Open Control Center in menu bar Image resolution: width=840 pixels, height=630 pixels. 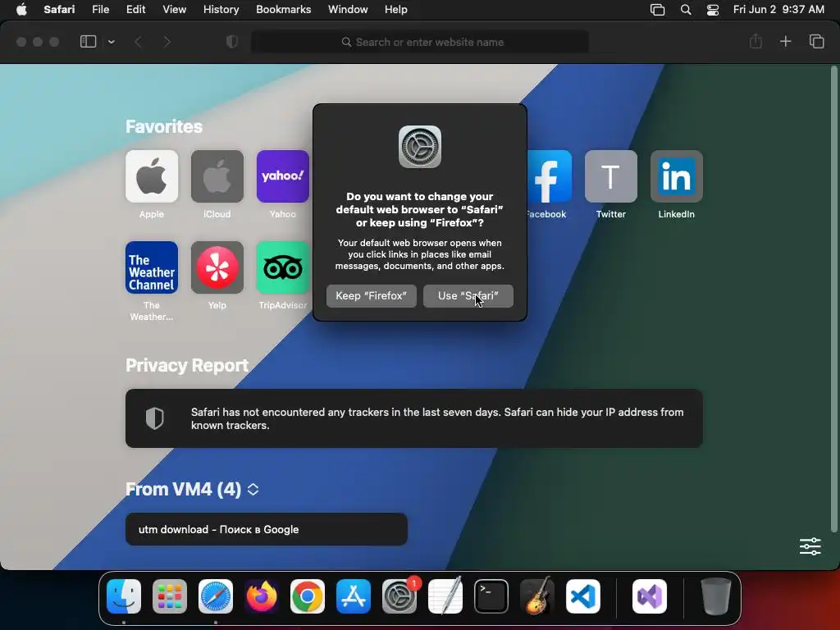click(713, 10)
